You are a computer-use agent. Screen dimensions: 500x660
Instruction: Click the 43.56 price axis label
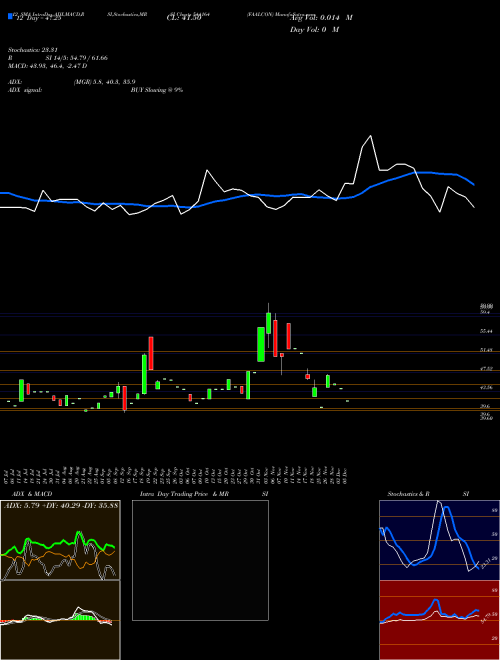tap(486, 388)
